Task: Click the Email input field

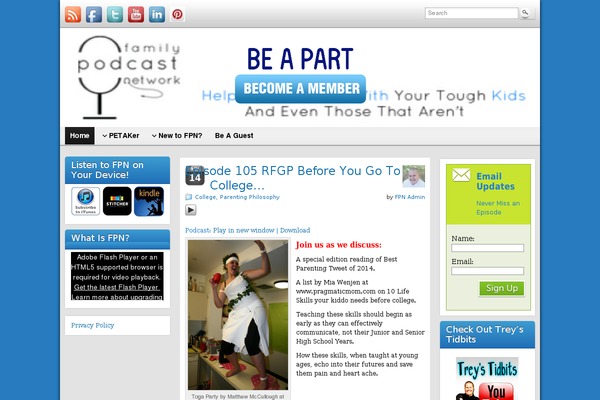Action: click(488, 271)
